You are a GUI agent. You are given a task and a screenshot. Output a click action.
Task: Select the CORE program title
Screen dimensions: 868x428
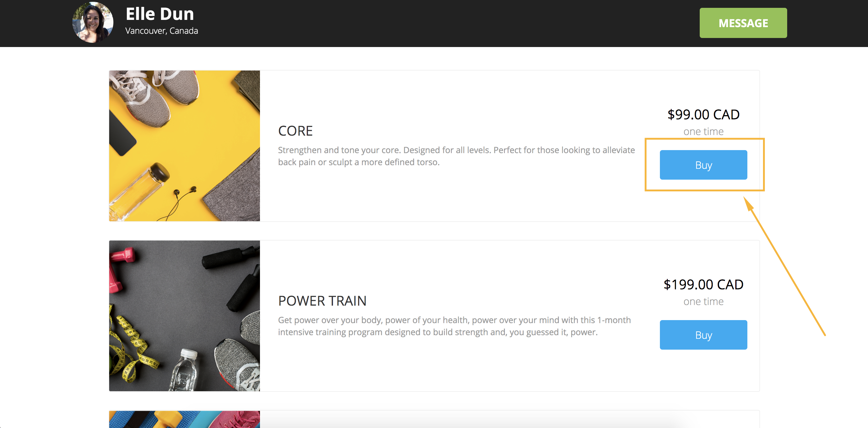coord(295,131)
